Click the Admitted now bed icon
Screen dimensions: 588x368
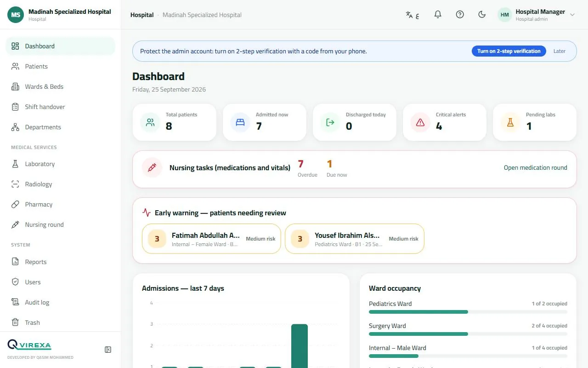[x=240, y=122]
